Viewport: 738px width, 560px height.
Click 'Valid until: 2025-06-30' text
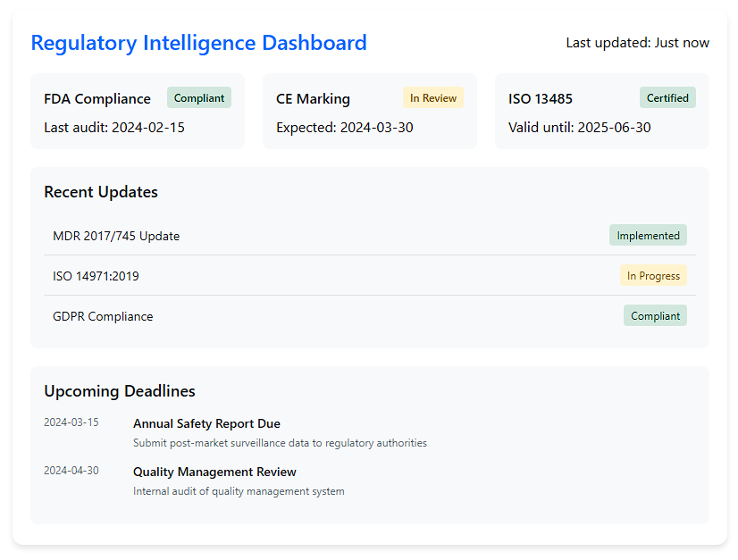click(x=579, y=128)
